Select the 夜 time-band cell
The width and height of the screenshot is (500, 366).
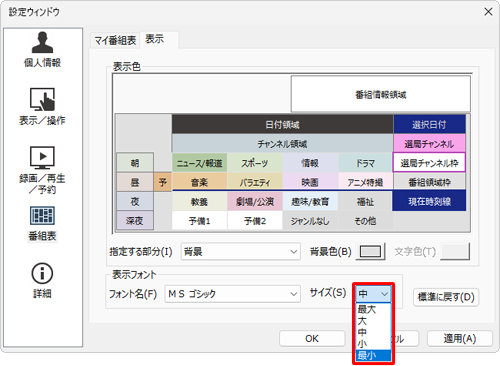click(x=135, y=201)
